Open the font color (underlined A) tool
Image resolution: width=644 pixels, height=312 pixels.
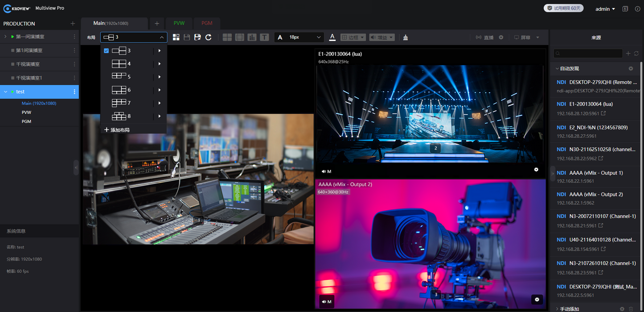pos(332,37)
